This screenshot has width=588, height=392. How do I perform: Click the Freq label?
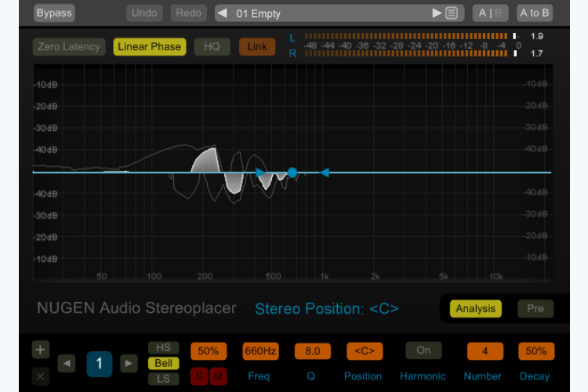[259, 376]
